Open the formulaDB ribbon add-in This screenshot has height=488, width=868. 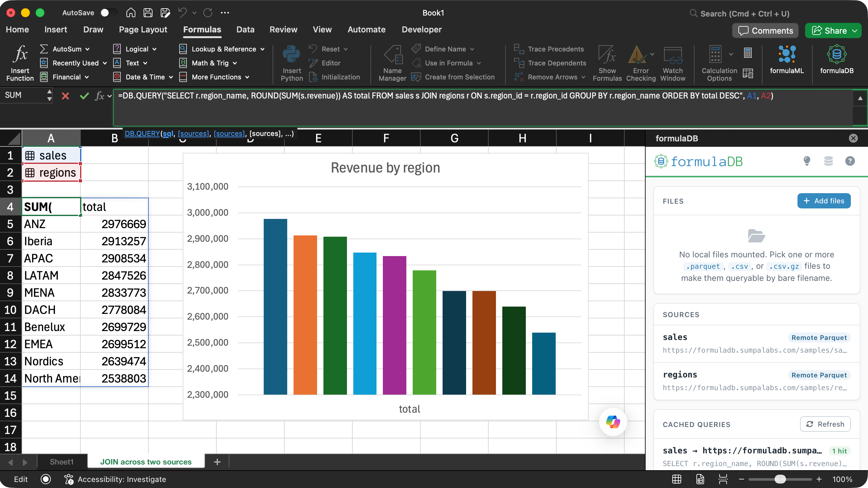837,59
